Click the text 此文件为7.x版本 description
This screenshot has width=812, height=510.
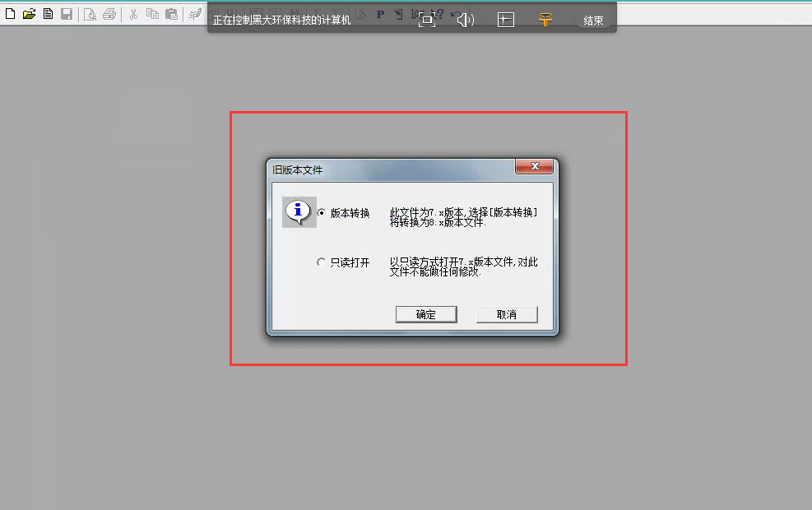click(x=463, y=217)
